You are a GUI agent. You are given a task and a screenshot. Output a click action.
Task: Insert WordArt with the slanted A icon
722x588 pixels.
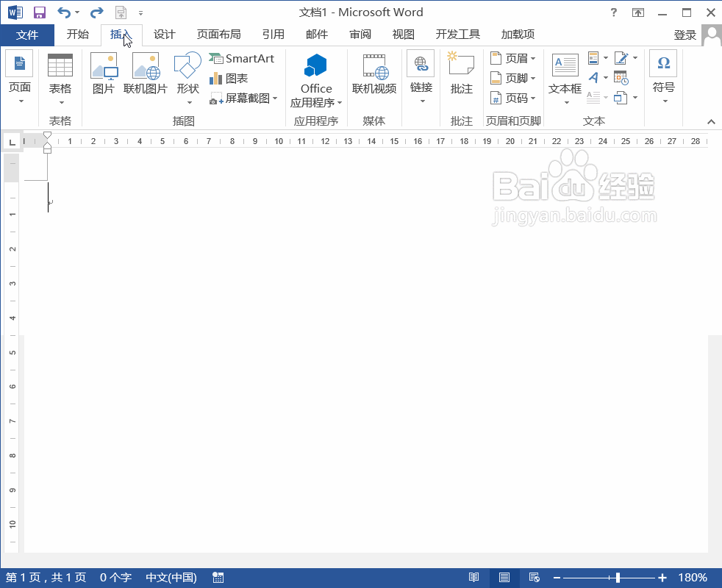click(593, 78)
